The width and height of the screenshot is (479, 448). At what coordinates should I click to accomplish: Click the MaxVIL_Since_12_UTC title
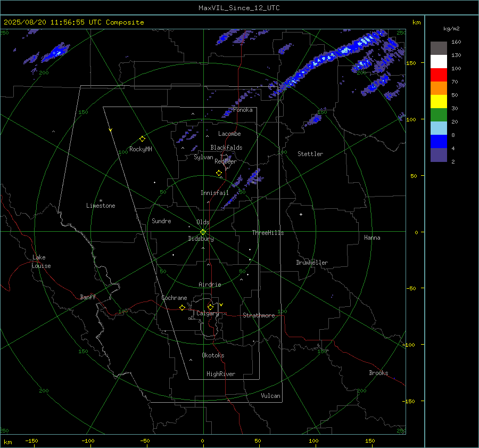coord(239,8)
